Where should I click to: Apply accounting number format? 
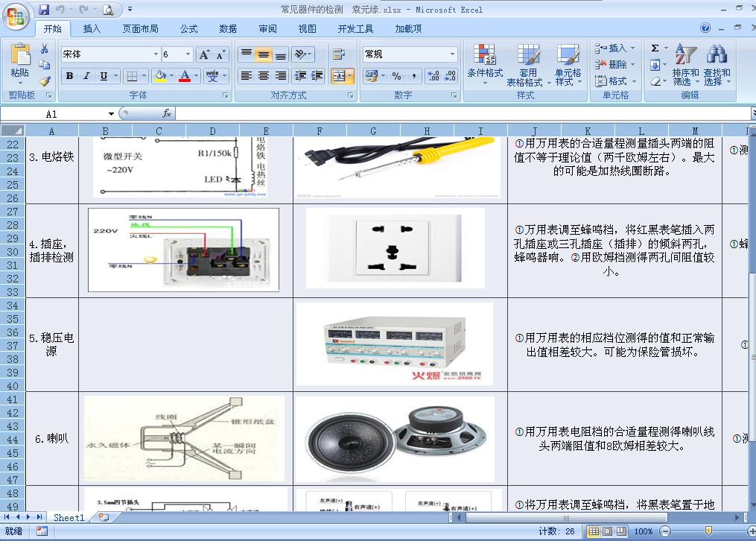click(371, 76)
